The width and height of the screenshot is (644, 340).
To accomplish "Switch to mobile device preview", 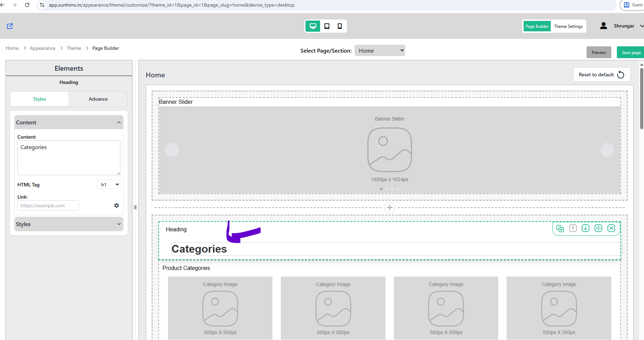I will (x=340, y=26).
